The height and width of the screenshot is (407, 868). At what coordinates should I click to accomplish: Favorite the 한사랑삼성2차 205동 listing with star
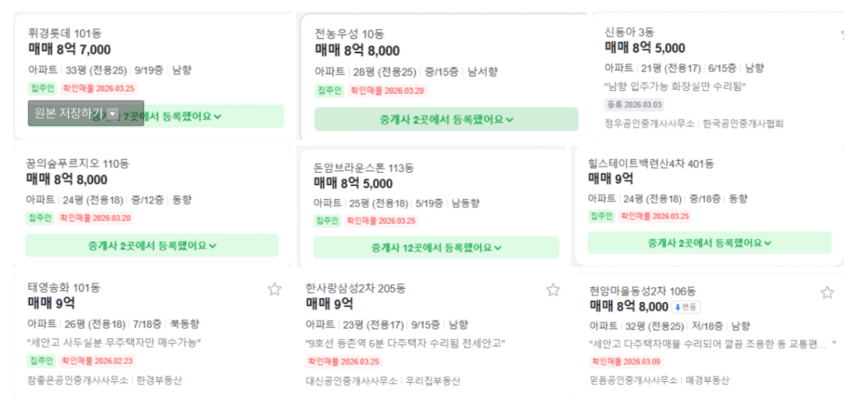tap(553, 290)
